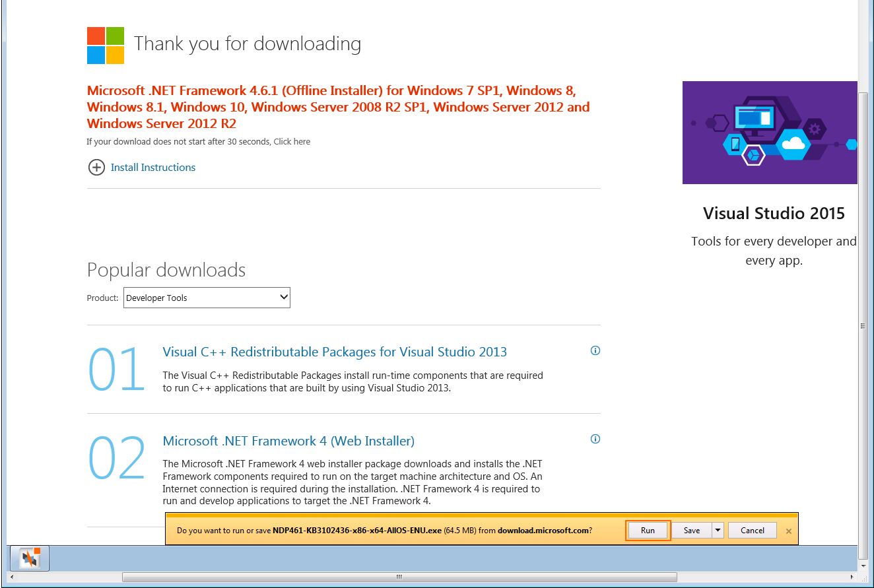Click Save in the download bar
Image resolution: width=874 pixels, height=588 pixels.
point(692,531)
